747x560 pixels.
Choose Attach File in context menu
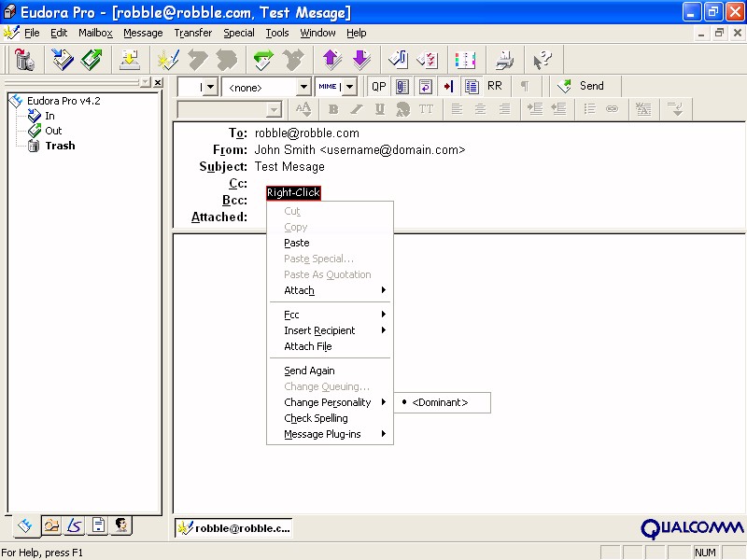point(331,346)
